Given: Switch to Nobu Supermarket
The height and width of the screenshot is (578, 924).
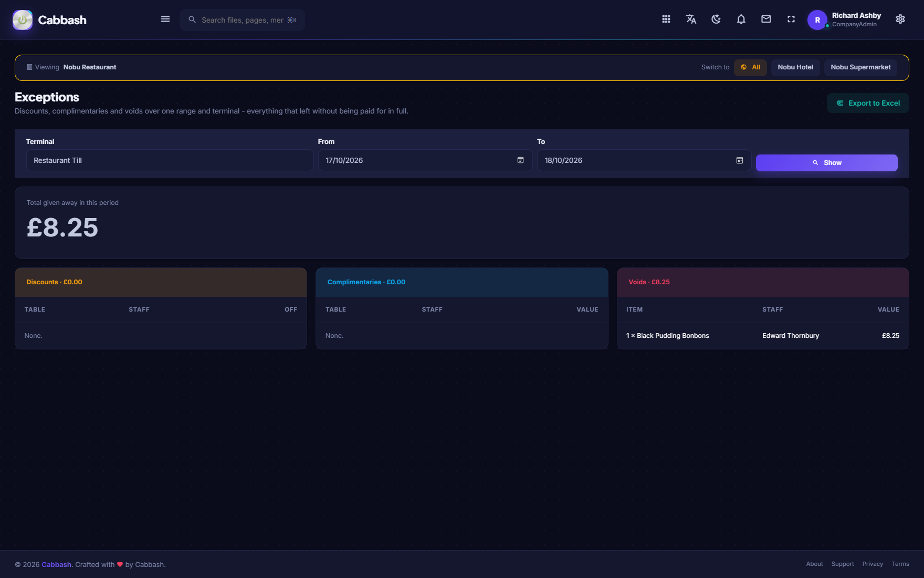Looking at the screenshot, I should pos(860,67).
